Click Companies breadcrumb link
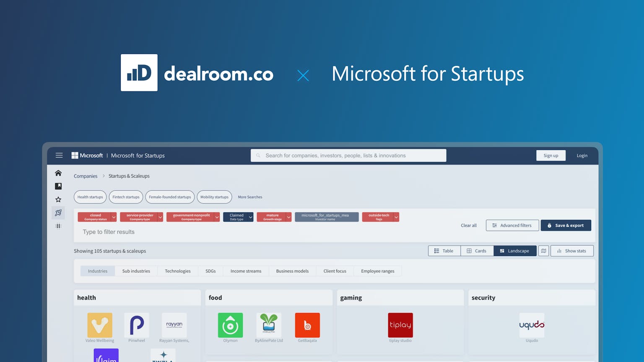Image resolution: width=644 pixels, height=362 pixels. tap(86, 176)
